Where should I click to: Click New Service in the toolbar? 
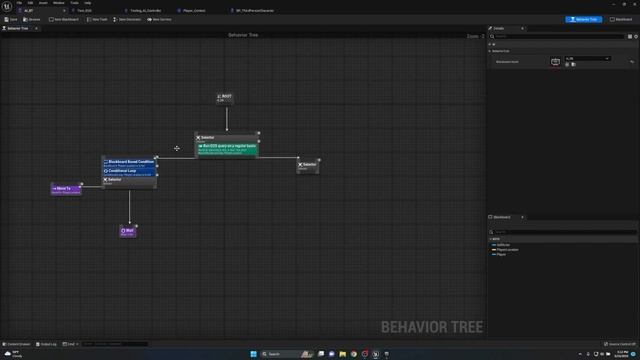coord(159,20)
